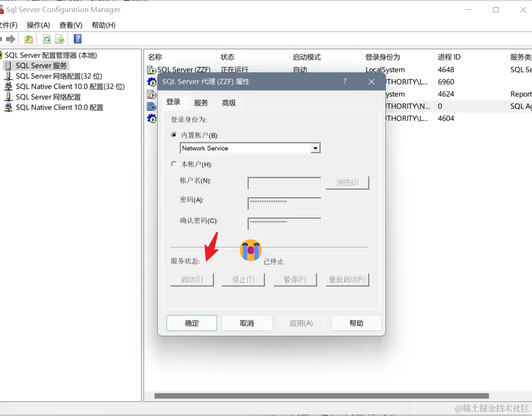
Task: Click the 确认密码(C) input field
Action: [284, 224]
